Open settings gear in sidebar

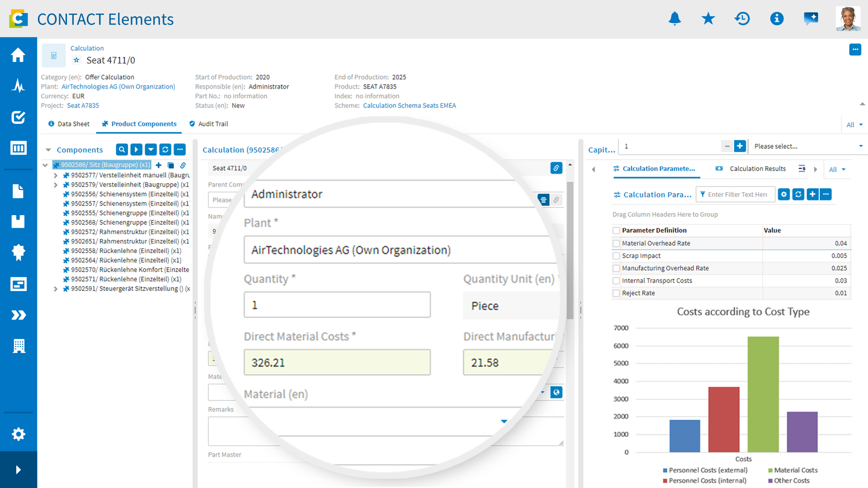tap(18, 434)
